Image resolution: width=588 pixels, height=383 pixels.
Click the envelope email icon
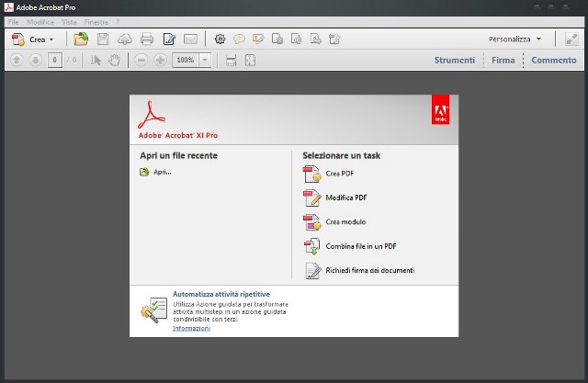click(x=190, y=39)
